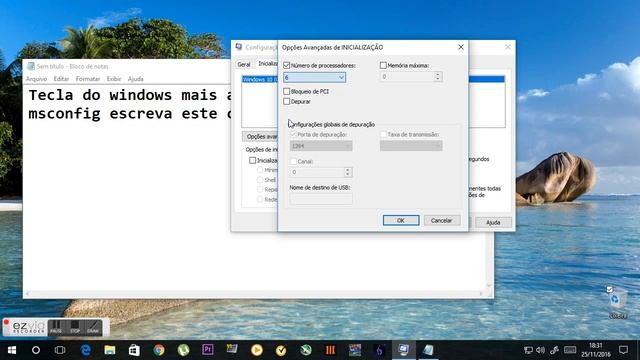Open the Taxa de transmissão dropdown
The height and width of the screenshot is (360, 640).
pyautogui.click(x=411, y=146)
